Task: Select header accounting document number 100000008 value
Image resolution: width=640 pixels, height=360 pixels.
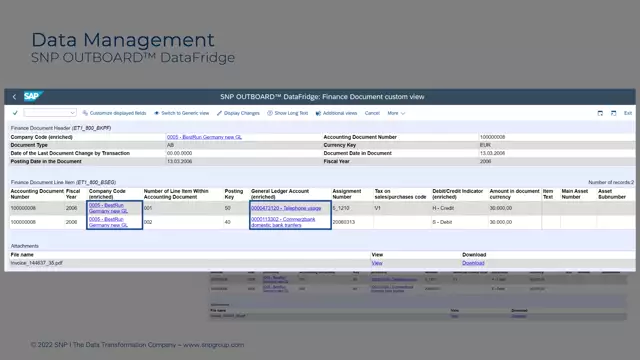Action: tap(492, 137)
